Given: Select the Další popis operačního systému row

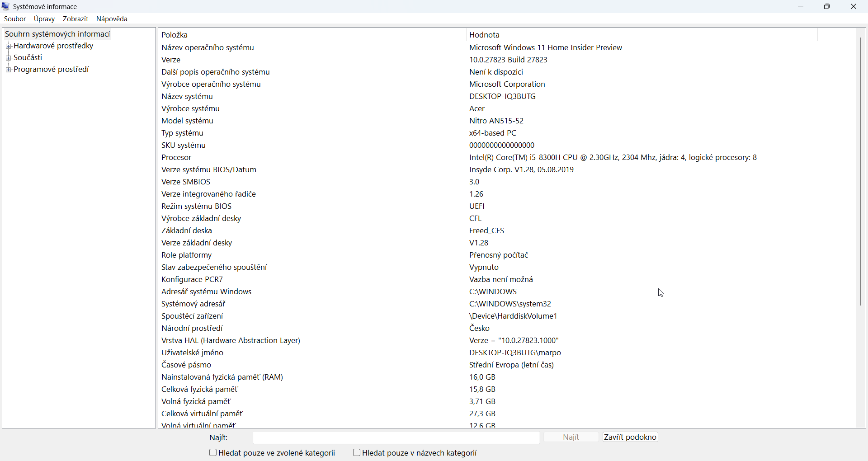Looking at the screenshot, I should pyautogui.click(x=488, y=72).
